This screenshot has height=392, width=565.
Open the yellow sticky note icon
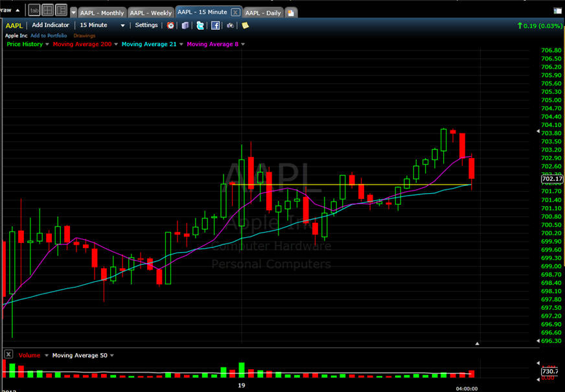point(245,25)
